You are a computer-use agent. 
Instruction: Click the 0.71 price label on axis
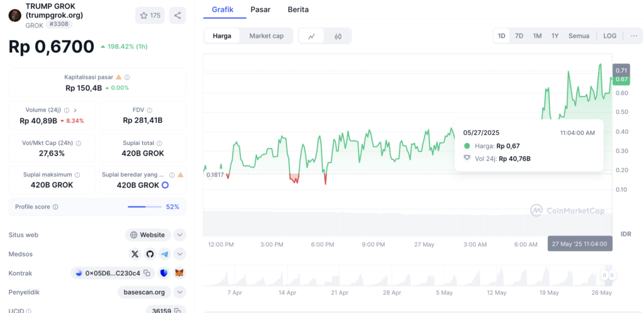click(x=621, y=71)
